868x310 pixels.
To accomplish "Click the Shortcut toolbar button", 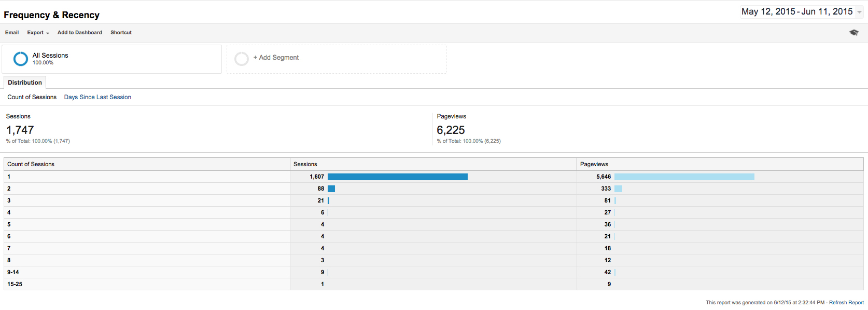I will (121, 33).
